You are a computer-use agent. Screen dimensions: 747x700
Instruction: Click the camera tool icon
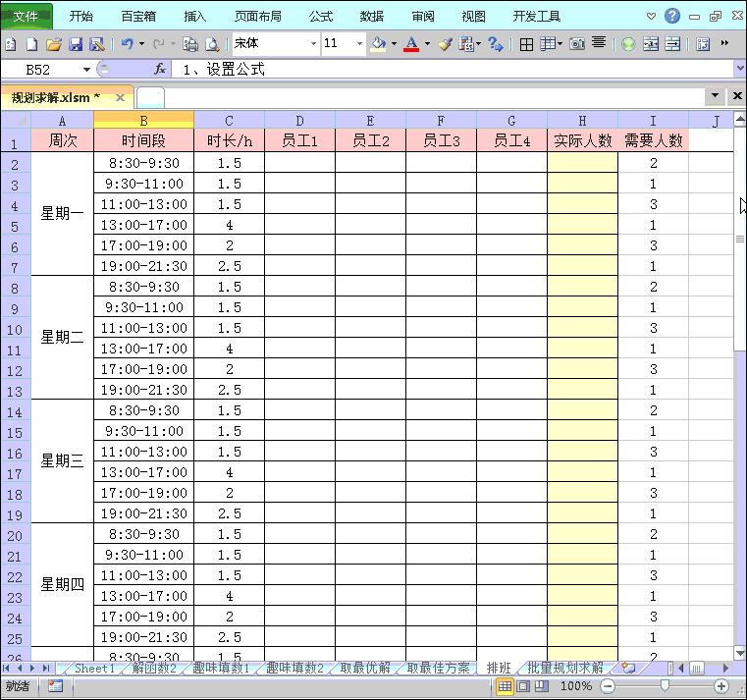(577, 44)
